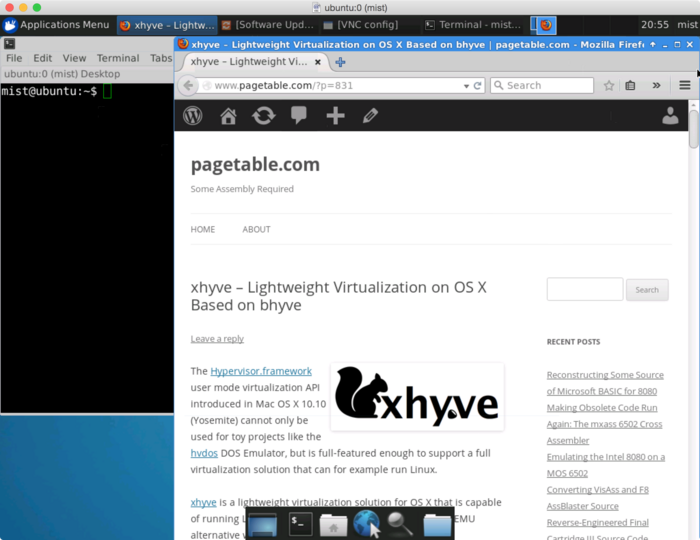Click the sidebar search text field
The image size is (700, 540).
(x=585, y=289)
